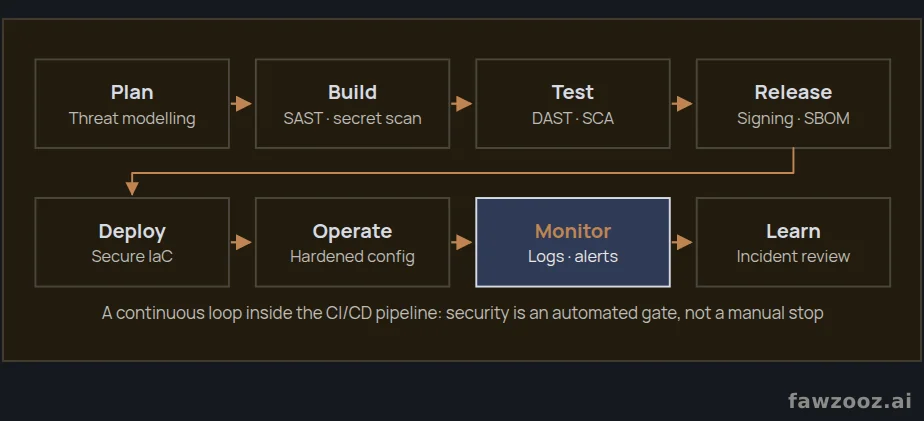Click the 'SAST · secret scan' text
The image size is (924, 421).
tap(352, 119)
